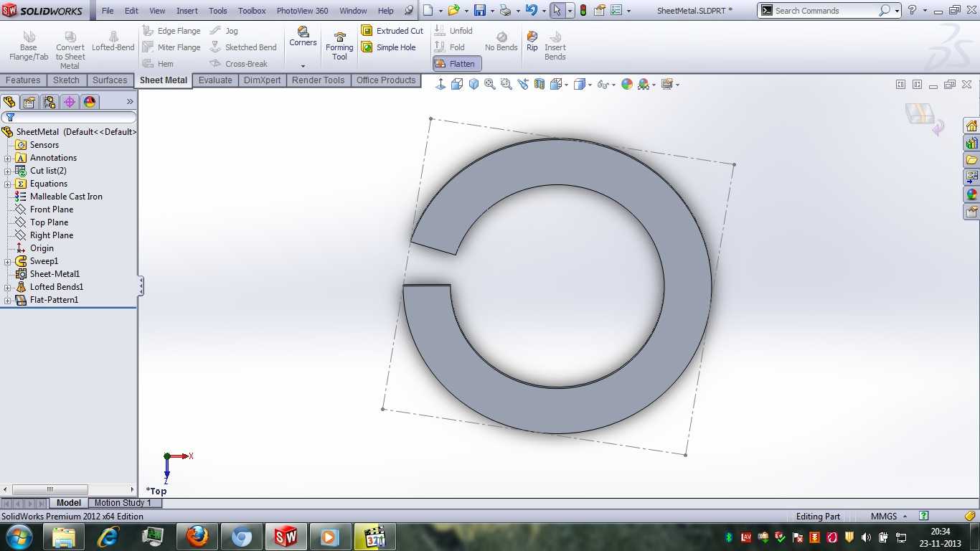The height and width of the screenshot is (551, 980).
Task: Open Design Library task pane tab
Action: (971, 143)
